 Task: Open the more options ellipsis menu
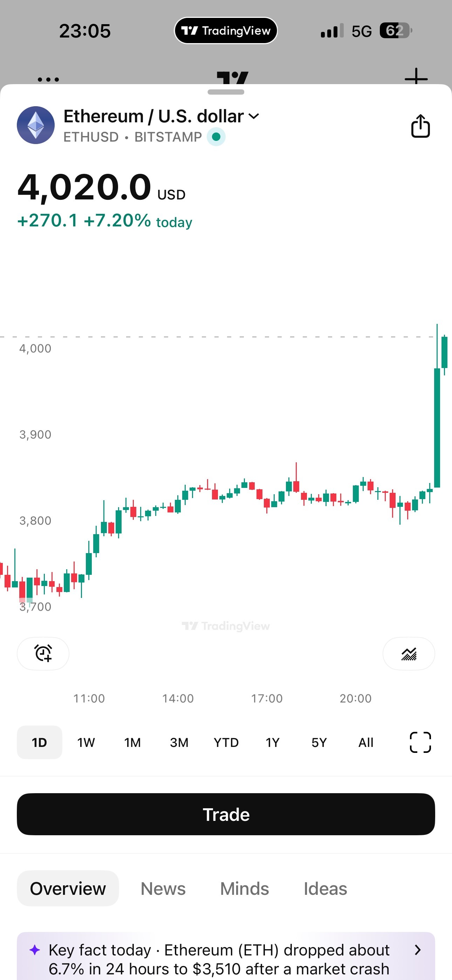pos(48,79)
